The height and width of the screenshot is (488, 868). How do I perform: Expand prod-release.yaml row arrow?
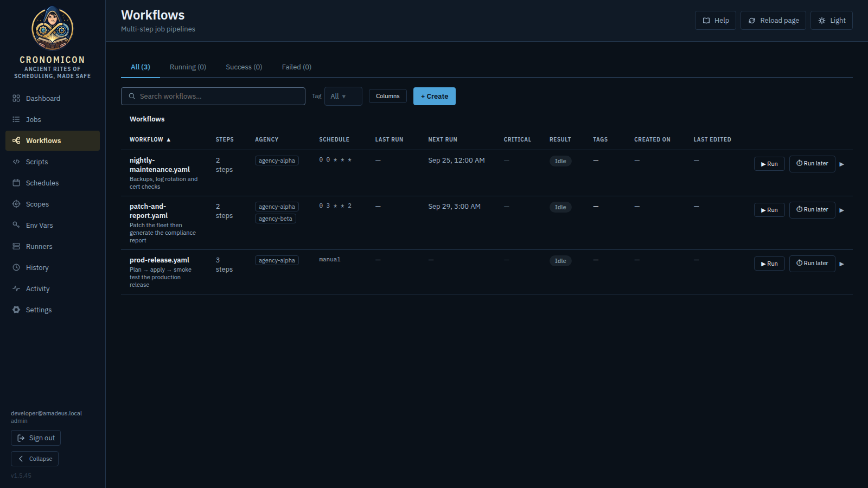tap(842, 264)
